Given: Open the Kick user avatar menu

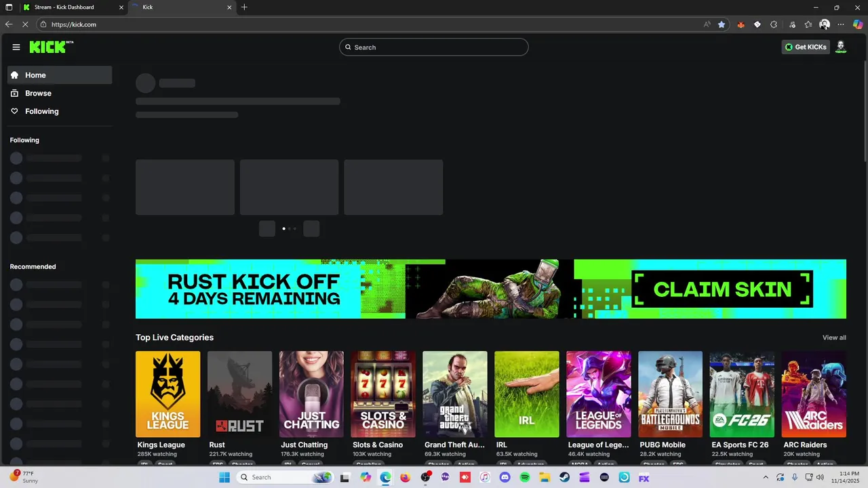Looking at the screenshot, I should [841, 47].
